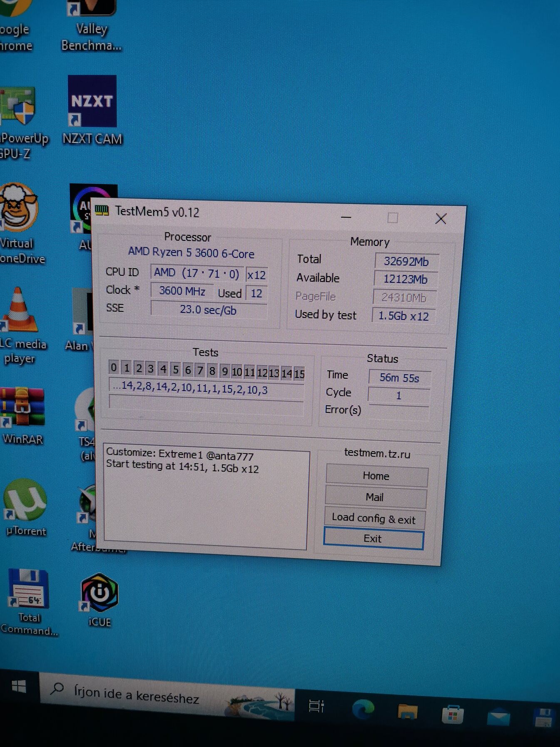The image size is (560, 747).
Task: Click the test sequence list field
Action: point(207,388)
